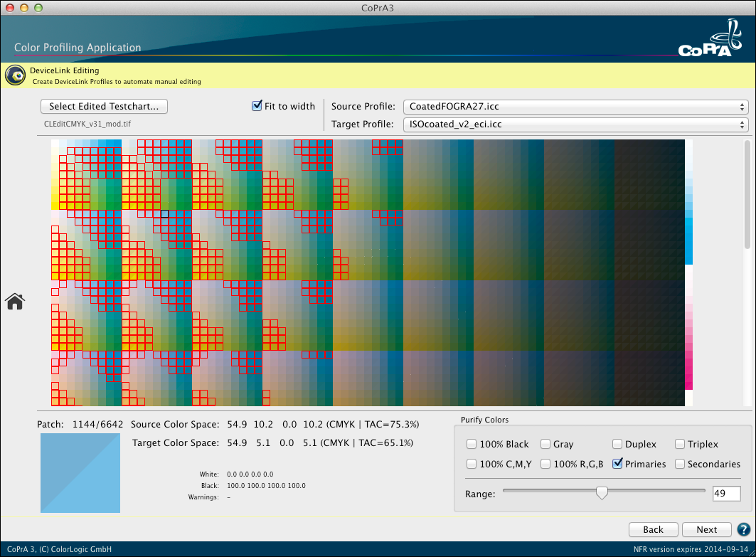Enable the 100% Black checkbox
The width and height of the screenshot is (756, 557).
(472, 444)
